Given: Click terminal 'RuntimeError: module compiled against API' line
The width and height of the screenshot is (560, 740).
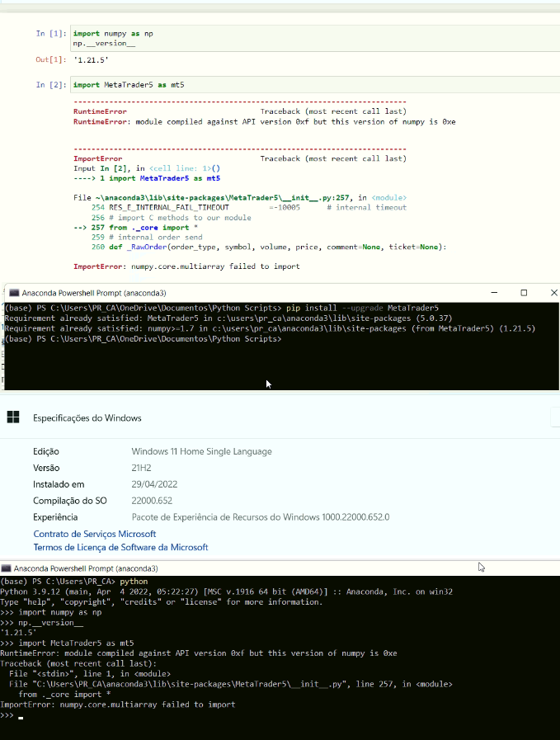Looking at the screenshot, I should click(199, 653).
